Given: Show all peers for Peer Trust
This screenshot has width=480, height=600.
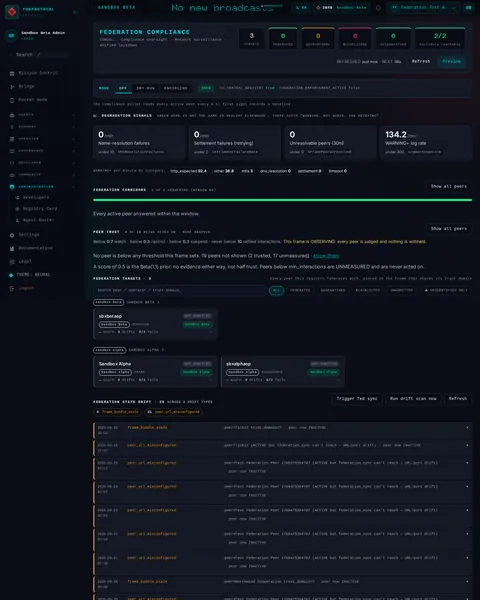Looking at the screenshot, I should pyautogui.click(x=449, y=229).
